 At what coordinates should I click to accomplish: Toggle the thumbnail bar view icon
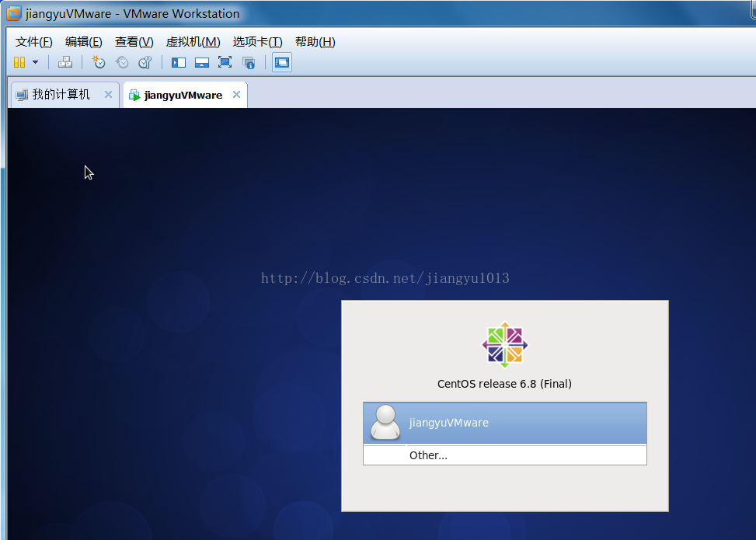coord(201,62)
